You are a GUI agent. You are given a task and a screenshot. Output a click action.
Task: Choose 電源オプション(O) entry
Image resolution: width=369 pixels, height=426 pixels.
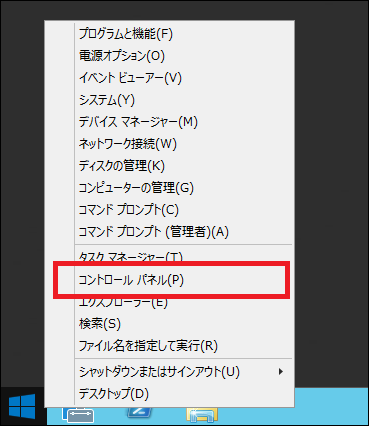pos(170,56)
